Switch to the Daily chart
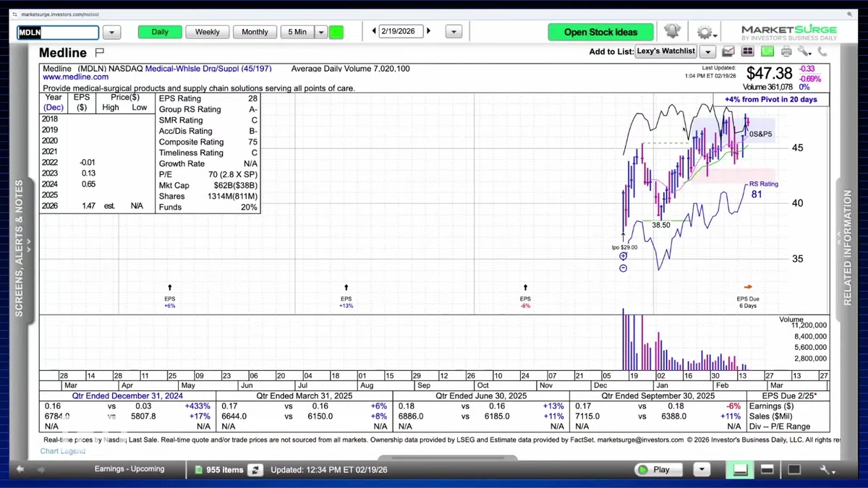 tap(159, 32)
